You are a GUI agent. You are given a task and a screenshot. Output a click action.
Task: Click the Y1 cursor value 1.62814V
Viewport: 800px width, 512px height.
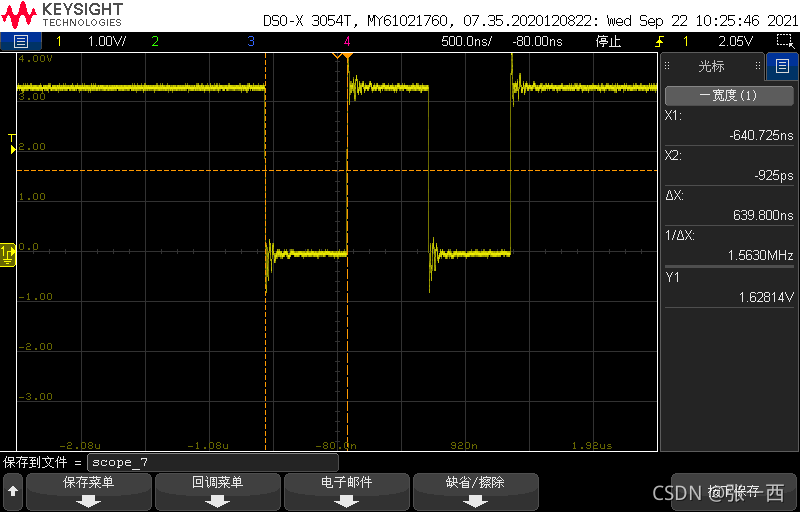(x=766, y=297)
